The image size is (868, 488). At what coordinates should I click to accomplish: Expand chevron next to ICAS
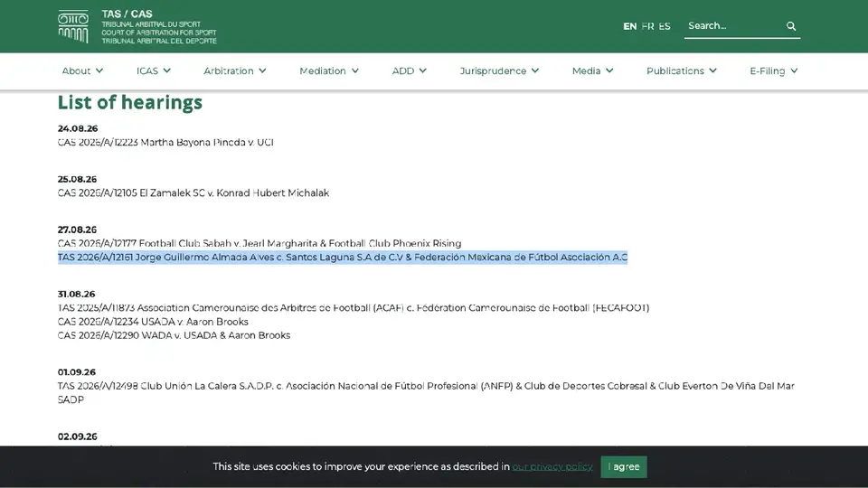[x=166, y=70]
